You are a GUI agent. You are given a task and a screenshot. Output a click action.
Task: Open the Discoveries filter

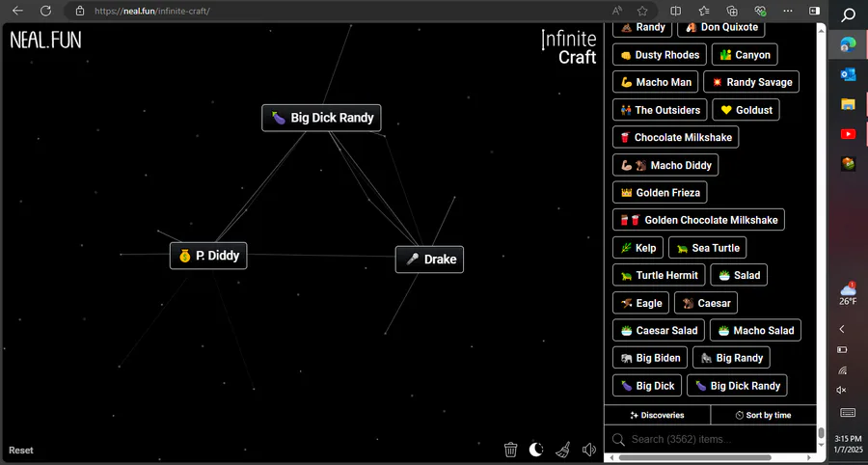point(657,415)
